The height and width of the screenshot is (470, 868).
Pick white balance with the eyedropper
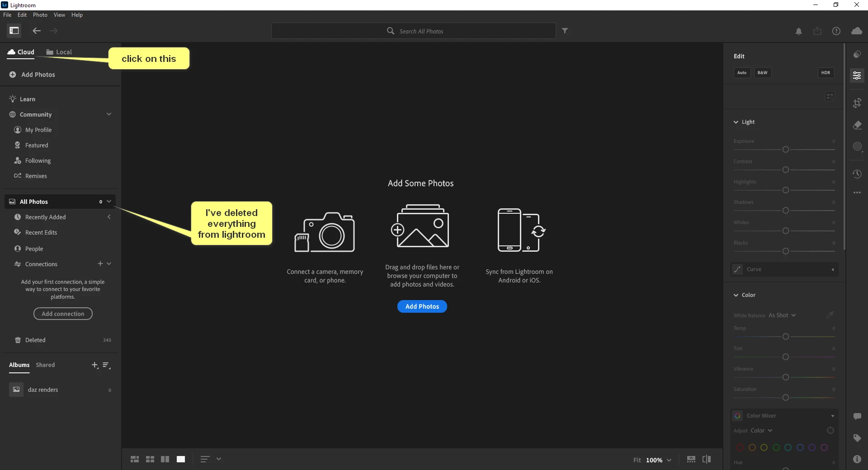point(830,315)
